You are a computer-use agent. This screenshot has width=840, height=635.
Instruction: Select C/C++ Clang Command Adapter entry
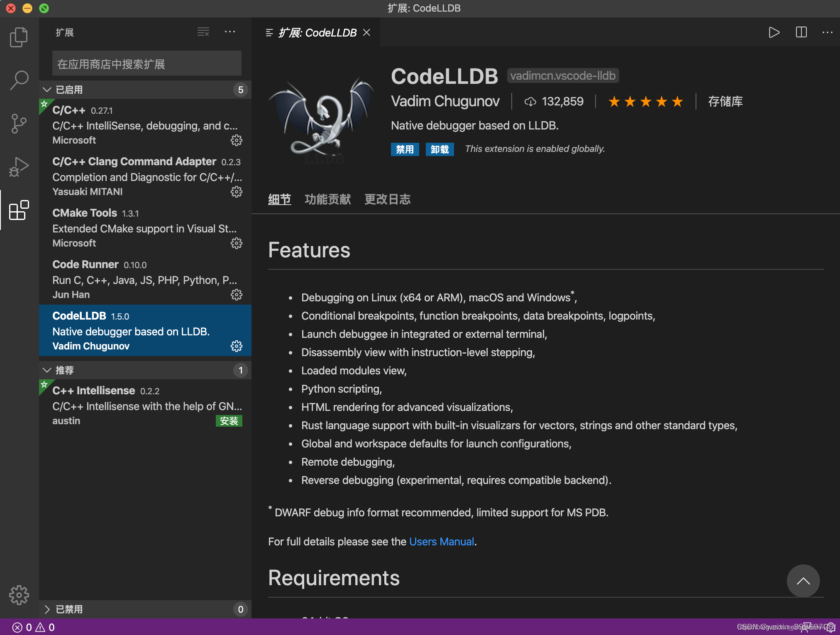point(145,176)
